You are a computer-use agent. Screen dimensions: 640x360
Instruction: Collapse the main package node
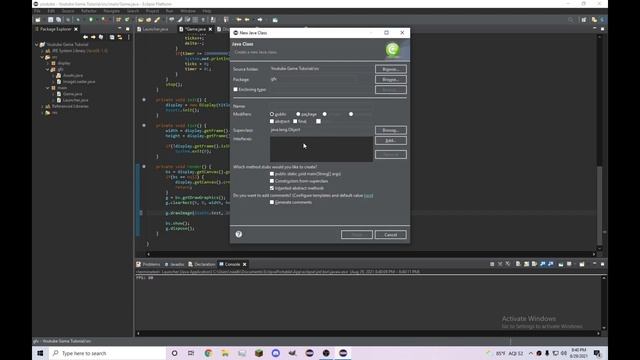[x=48, y=88]
